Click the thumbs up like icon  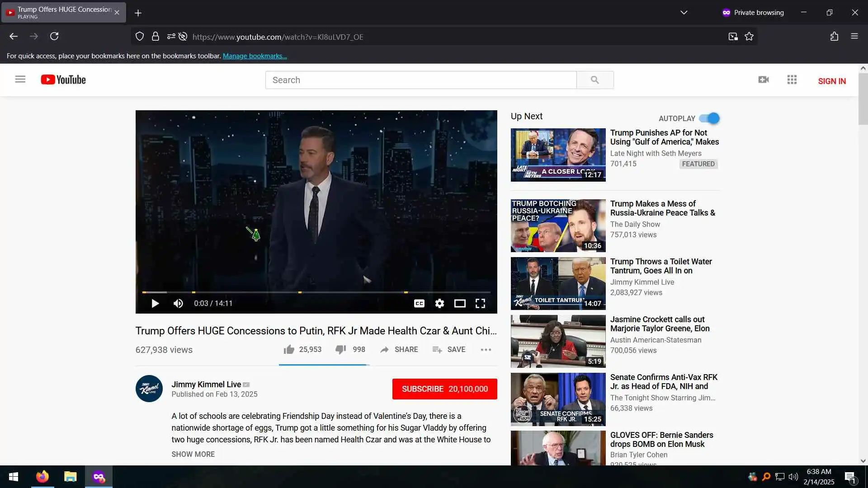pos(289,349)
